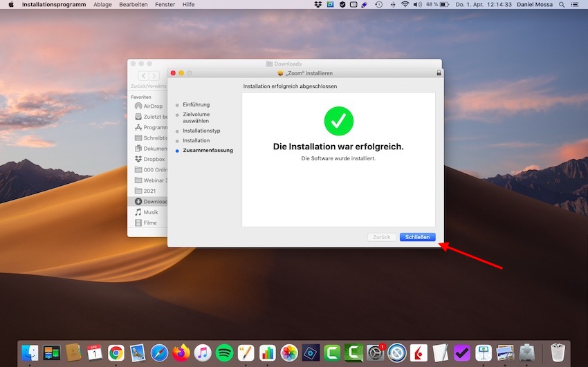Open the volume control in menu bar
This screenshot has width=588, height=367.
pyautogui.click(x=418, y=5)
